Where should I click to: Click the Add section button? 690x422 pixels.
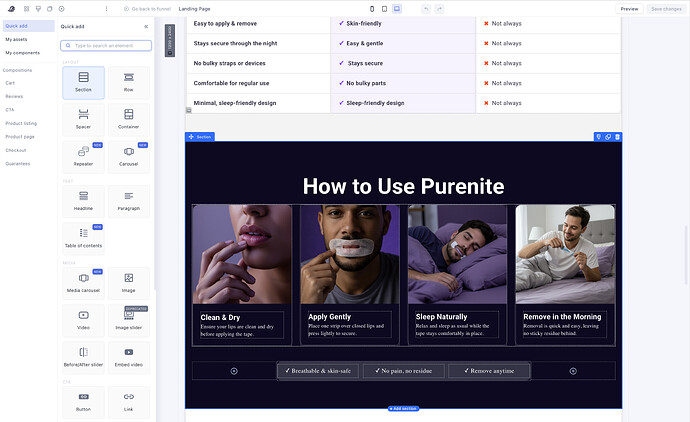click(404, 409)
